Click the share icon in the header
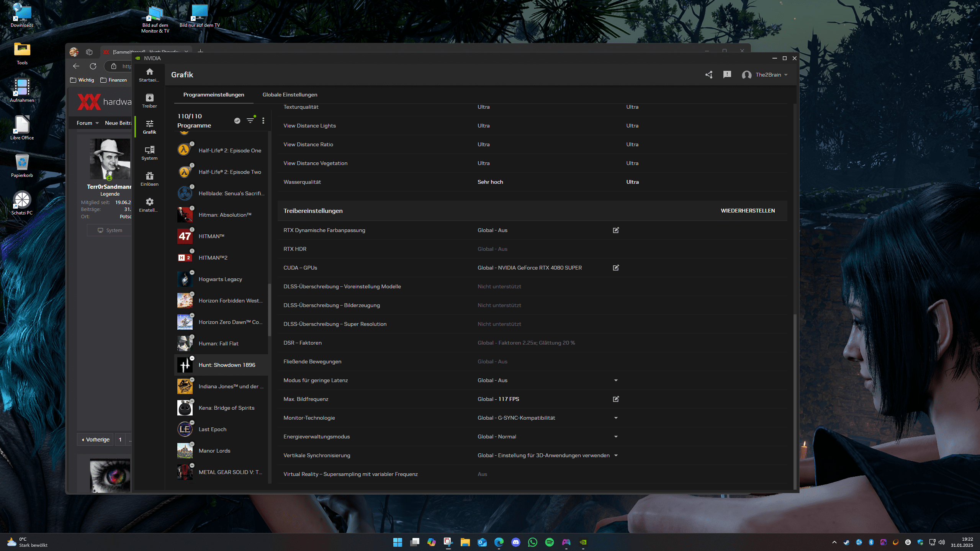The image size is (980, 551). [x=709, y=75]
